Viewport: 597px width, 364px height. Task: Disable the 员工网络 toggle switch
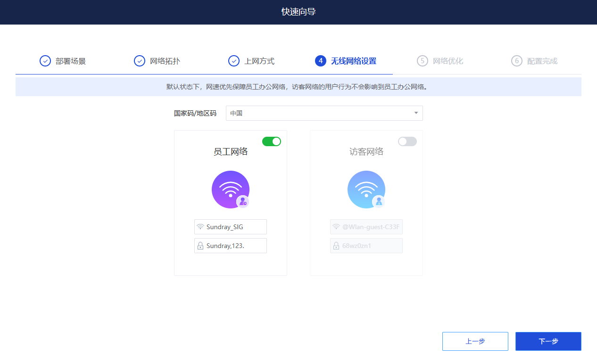(272, 141)
